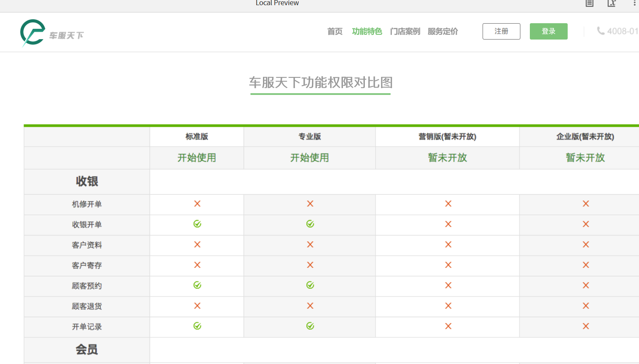Click the 收银 section heading
The height and width of the screenshot is (364, 639).
pyautogui.click(x=87, y=181)
